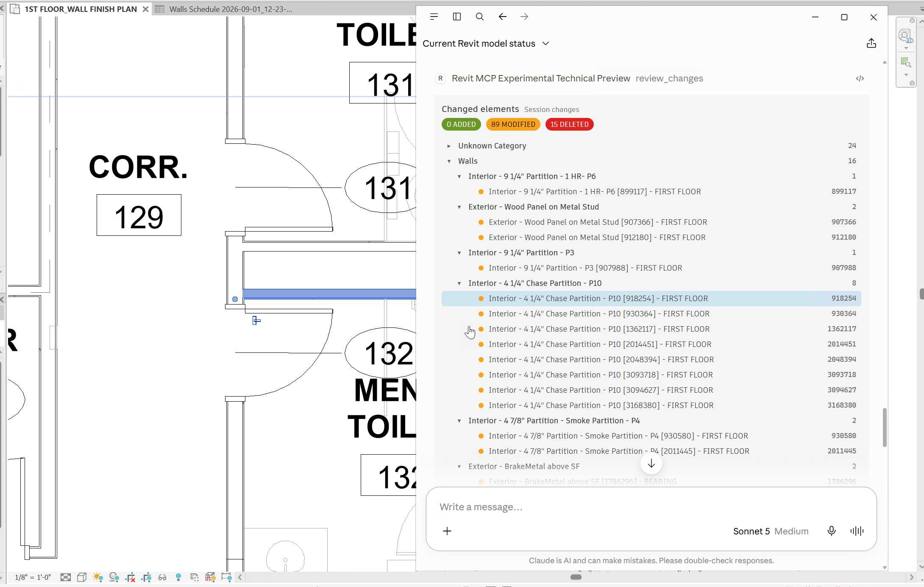Toggle Show Crop Region icon

(x=146, y=577)
